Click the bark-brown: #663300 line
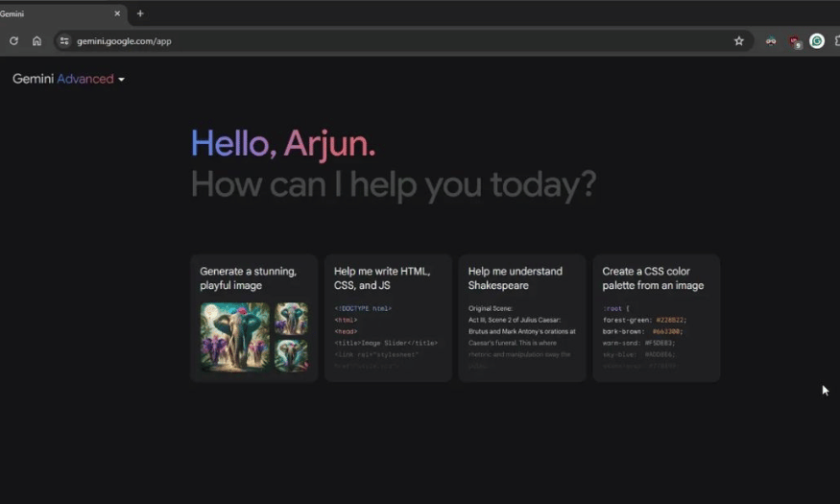The image size is (840, 504). [x=642, y=331]
